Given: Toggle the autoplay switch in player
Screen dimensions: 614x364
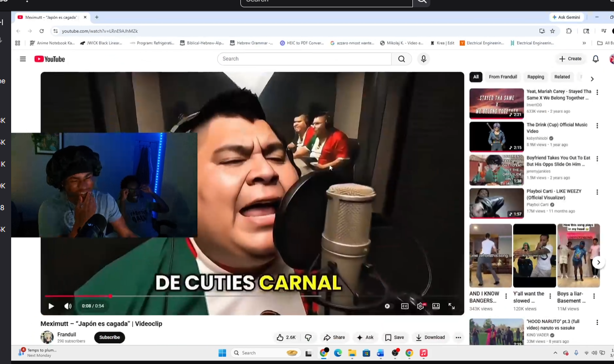Looking at the screenshot, I should [387, 306].
